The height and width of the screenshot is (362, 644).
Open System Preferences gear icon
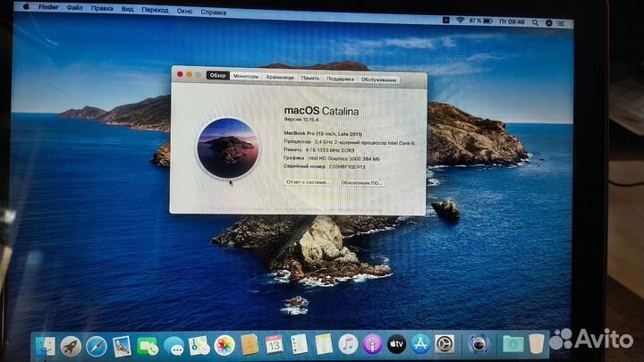coord(445,344)
